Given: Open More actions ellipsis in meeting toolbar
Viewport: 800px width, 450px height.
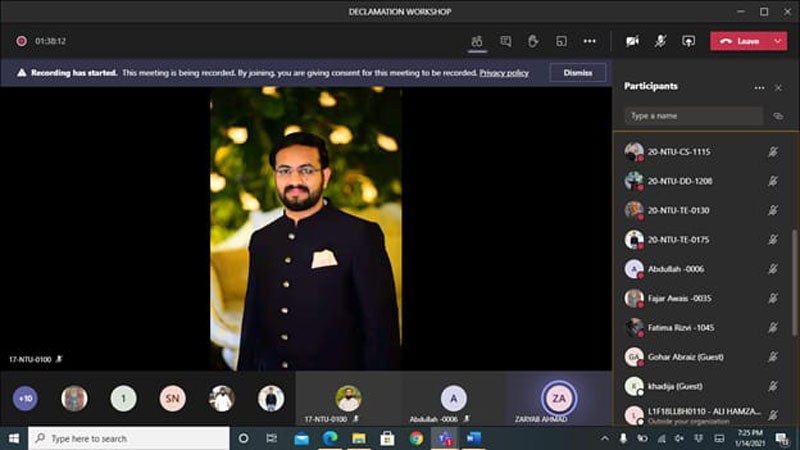Looking at the screenshot, I should click(x=589, y=41).
